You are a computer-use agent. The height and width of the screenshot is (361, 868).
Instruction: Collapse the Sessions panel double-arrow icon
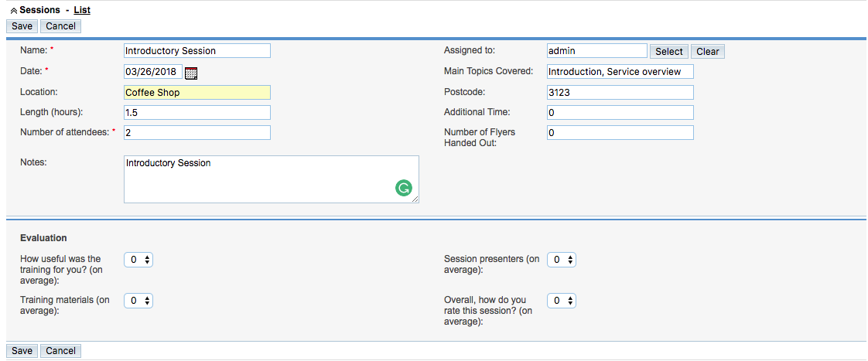[x=14, y=11]
